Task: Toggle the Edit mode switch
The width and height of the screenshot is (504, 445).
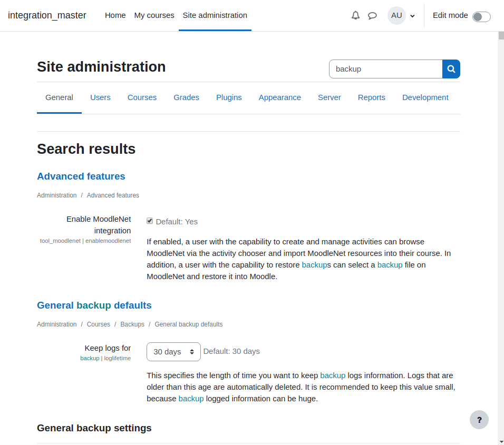Action: click(481, 17)
